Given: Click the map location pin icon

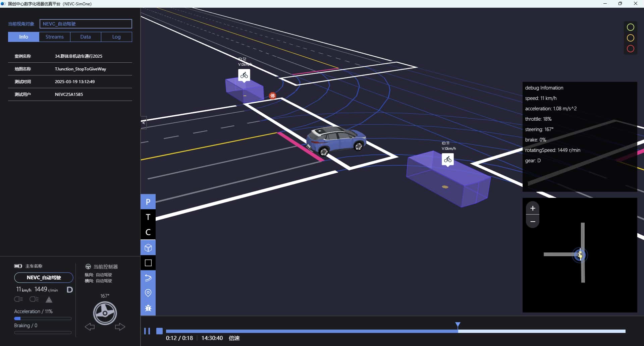Looking at the screenshot, I should click(x=148, y=293).
